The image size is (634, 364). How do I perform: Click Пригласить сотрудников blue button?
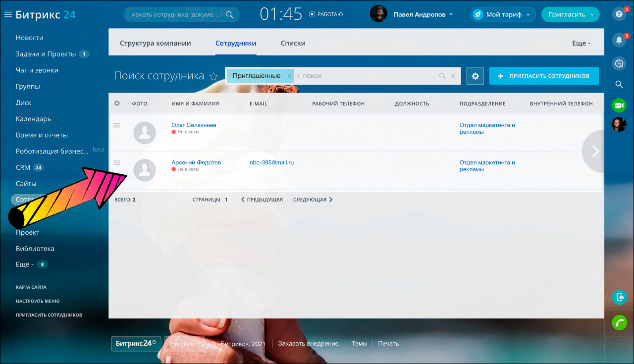click(543, 76)
